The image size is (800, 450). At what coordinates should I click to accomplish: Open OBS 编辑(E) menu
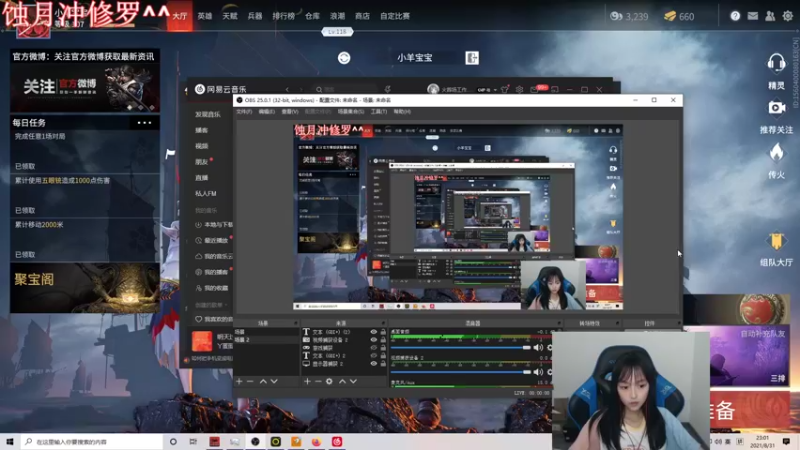click(266, 112)
